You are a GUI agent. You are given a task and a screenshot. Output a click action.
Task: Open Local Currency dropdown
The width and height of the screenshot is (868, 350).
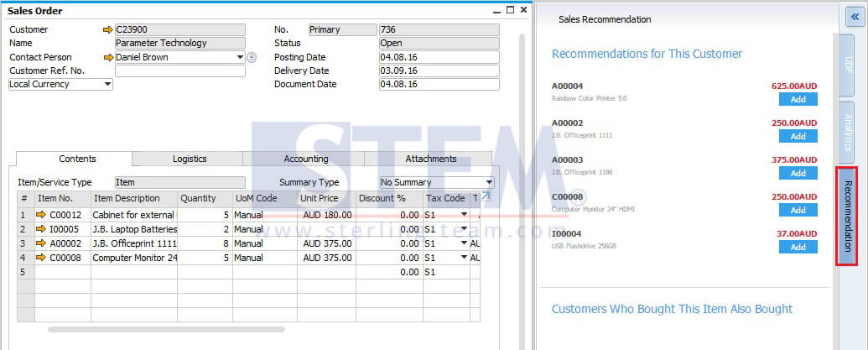107,84
